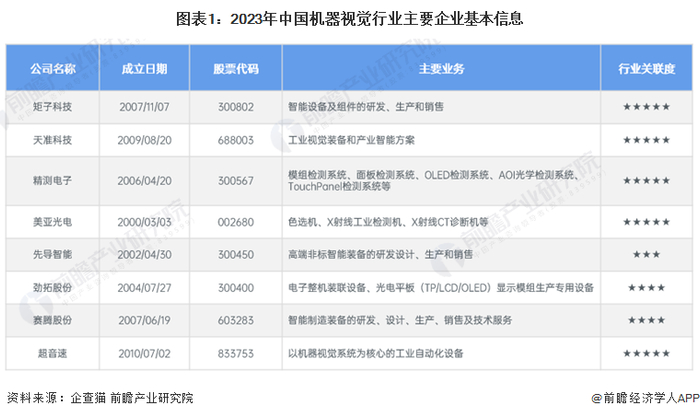Click the three-star rating for 先导智能
This screenshot has width=700, height=417.
(646, 254)
